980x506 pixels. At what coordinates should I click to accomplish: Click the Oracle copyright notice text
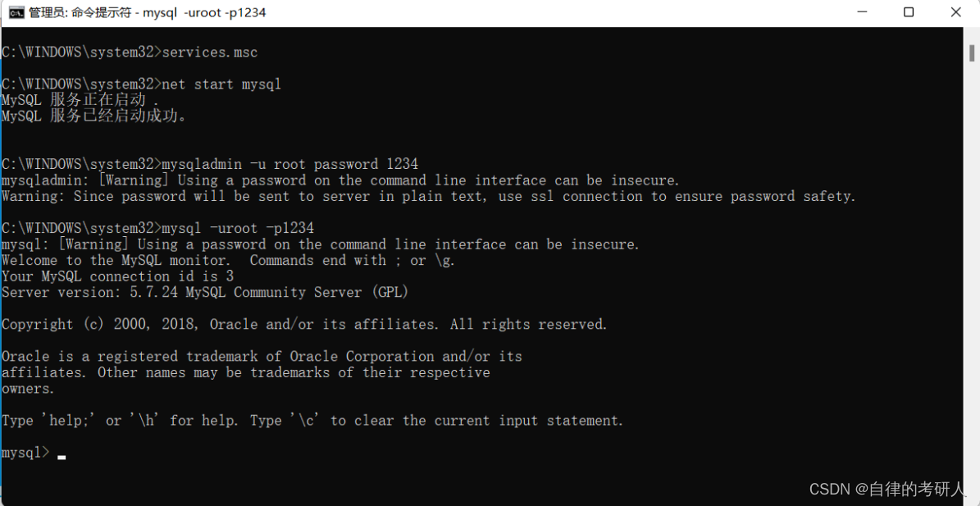pos(303,323)
